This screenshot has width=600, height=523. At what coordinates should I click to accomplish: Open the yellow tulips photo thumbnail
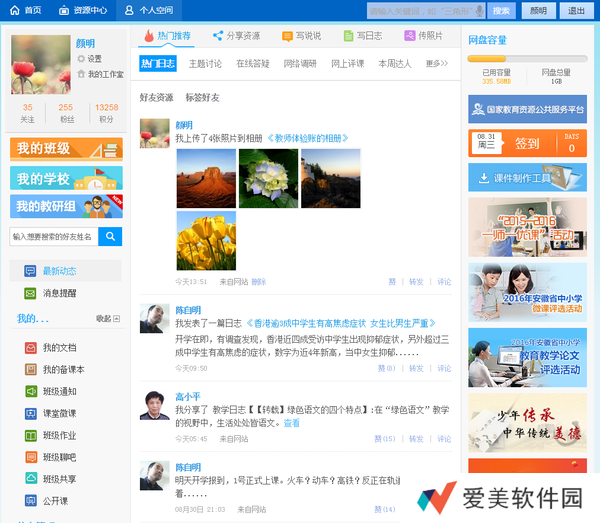click(206, 241)
